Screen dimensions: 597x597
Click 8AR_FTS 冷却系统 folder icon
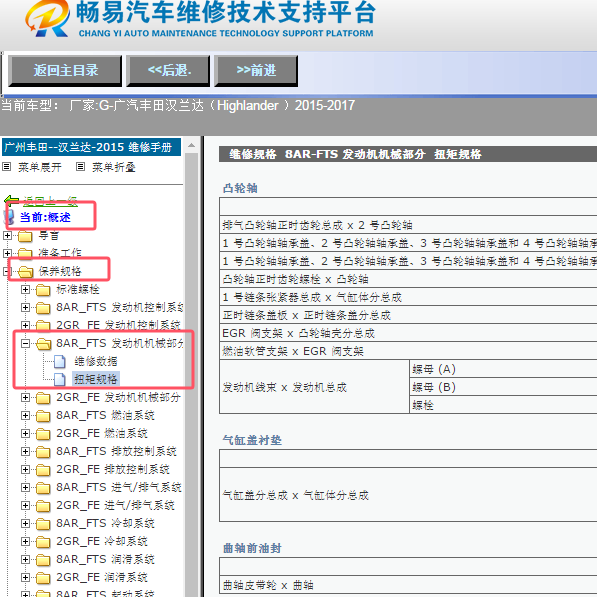(43, 524)
